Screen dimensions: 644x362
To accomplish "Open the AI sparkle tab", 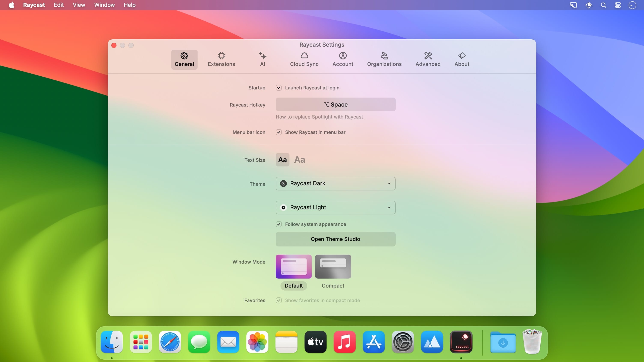I will tap(262, 59).
